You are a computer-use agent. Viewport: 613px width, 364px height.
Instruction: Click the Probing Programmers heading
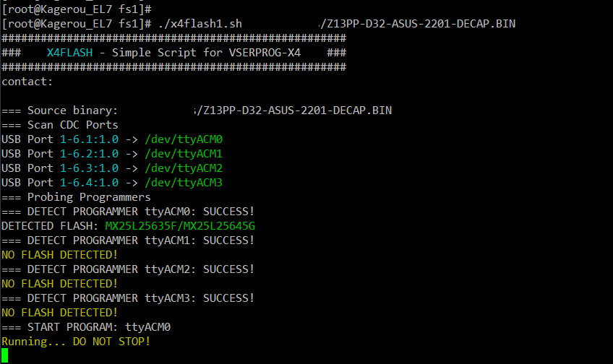[x=76, y=197]
